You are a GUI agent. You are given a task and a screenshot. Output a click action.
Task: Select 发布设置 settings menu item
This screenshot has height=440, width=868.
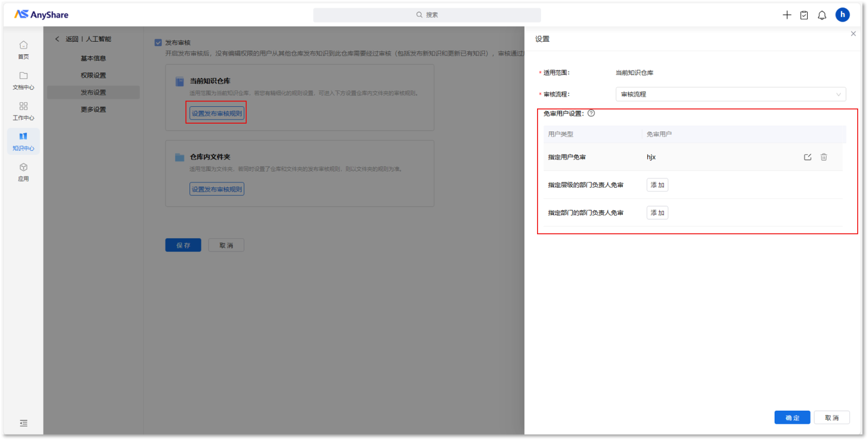(93, 92)
